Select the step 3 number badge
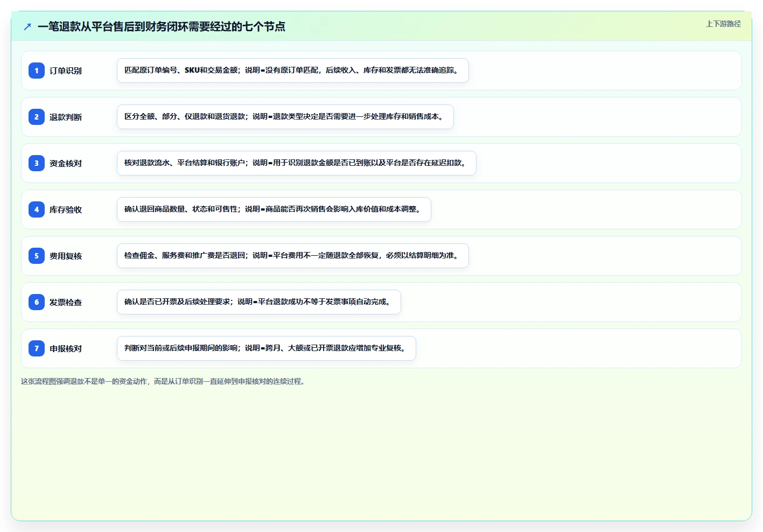 click(x=37, y=163)
